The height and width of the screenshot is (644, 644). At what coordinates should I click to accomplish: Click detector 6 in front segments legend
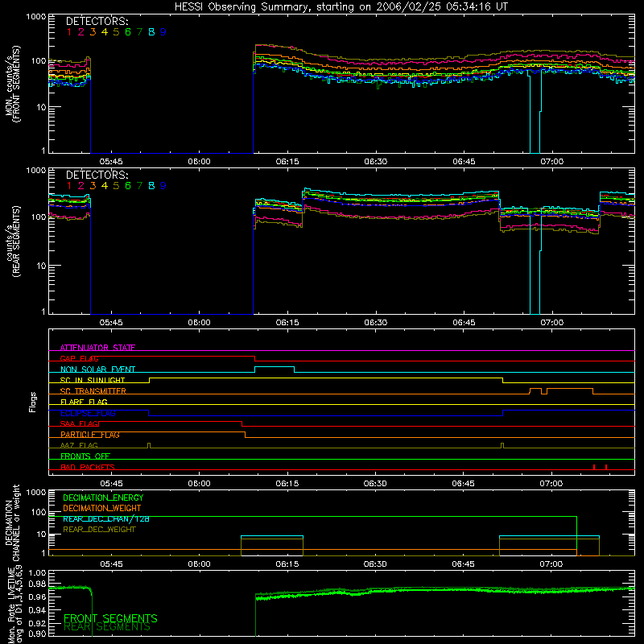[x=128, y=32]
